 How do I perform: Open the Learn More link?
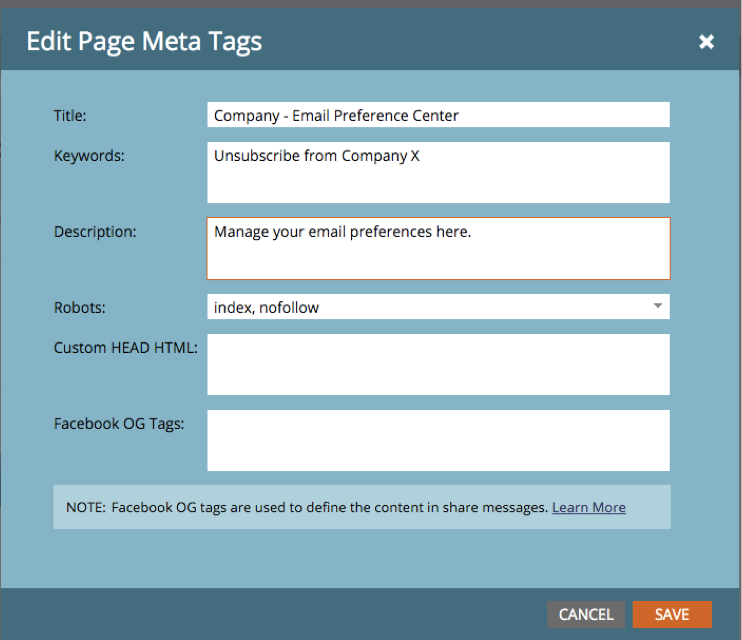click(x=588, y=507)
